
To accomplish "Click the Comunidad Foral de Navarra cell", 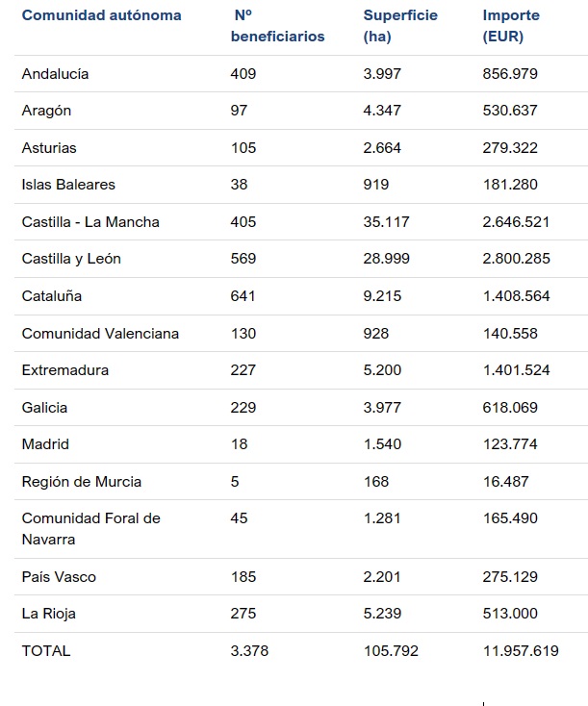I will click(x=90, y=529).
